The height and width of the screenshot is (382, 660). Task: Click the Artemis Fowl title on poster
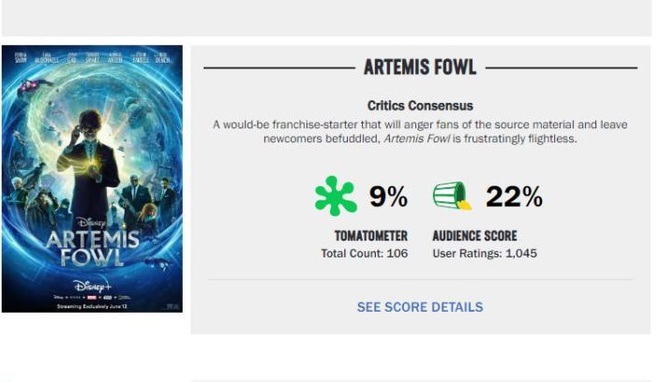coord(92,248)
